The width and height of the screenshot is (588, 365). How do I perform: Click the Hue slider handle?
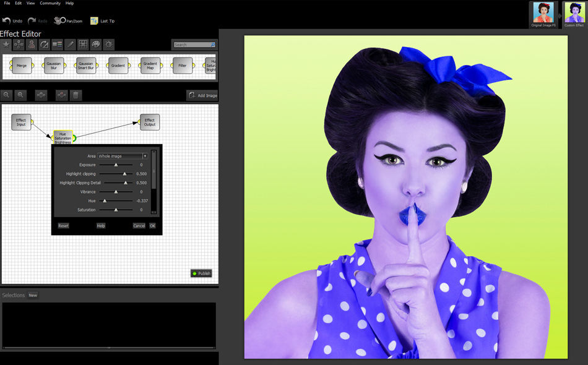(x=104, y=201)
